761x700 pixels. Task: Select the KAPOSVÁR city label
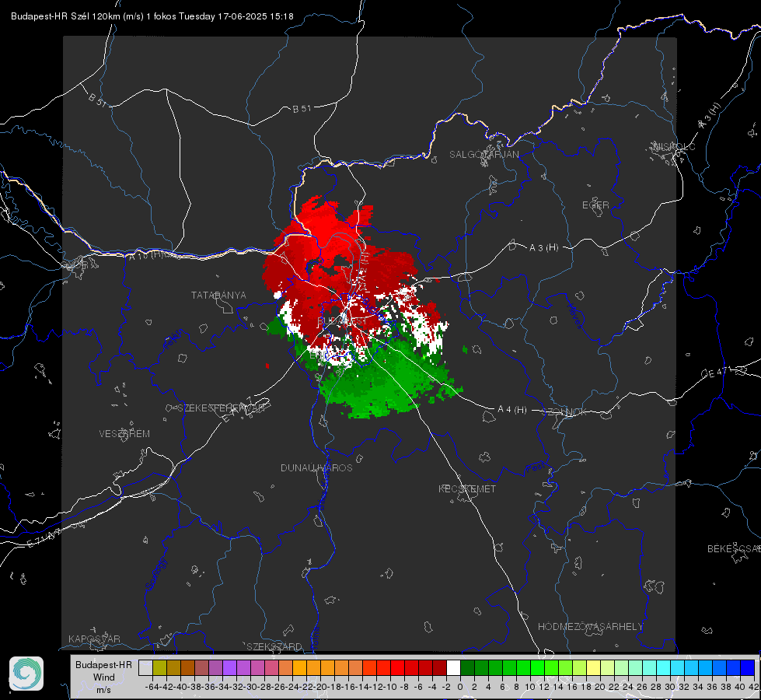coord(94,639)
